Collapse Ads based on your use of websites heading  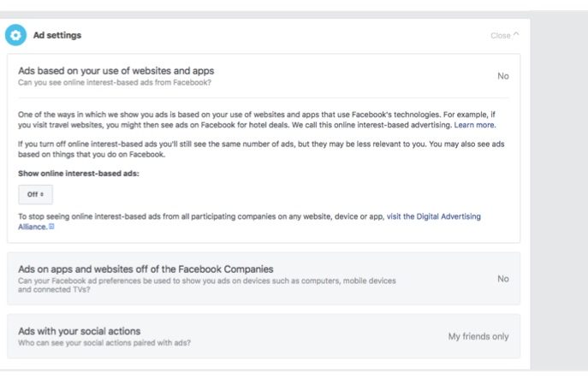click(x=116, y=71)
